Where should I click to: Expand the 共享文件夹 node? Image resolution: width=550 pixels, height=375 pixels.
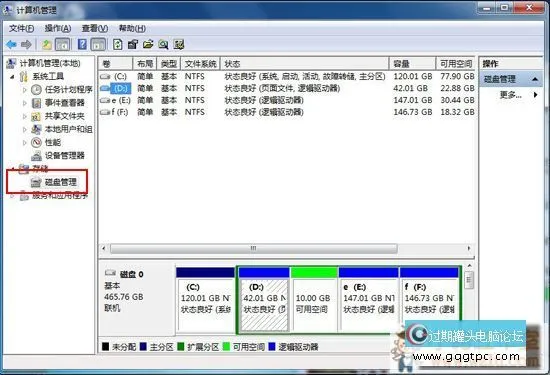point(25,116)
